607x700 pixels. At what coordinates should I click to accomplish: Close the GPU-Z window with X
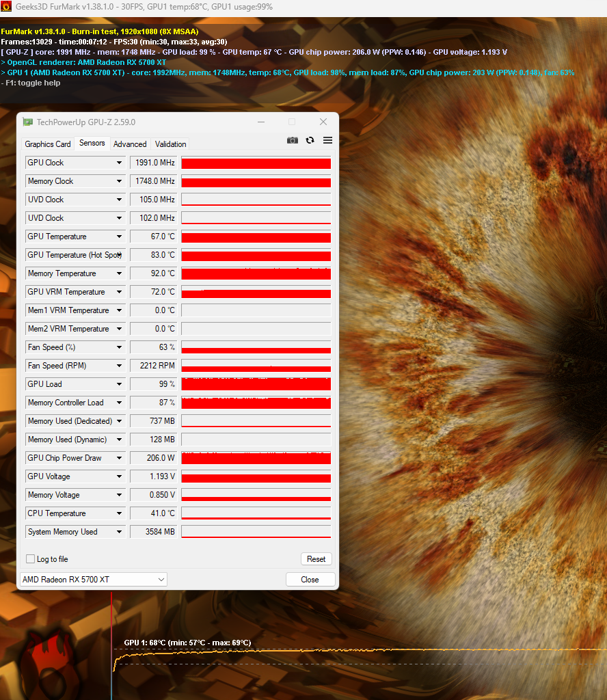pyautogui.click(x=323, y=122)
